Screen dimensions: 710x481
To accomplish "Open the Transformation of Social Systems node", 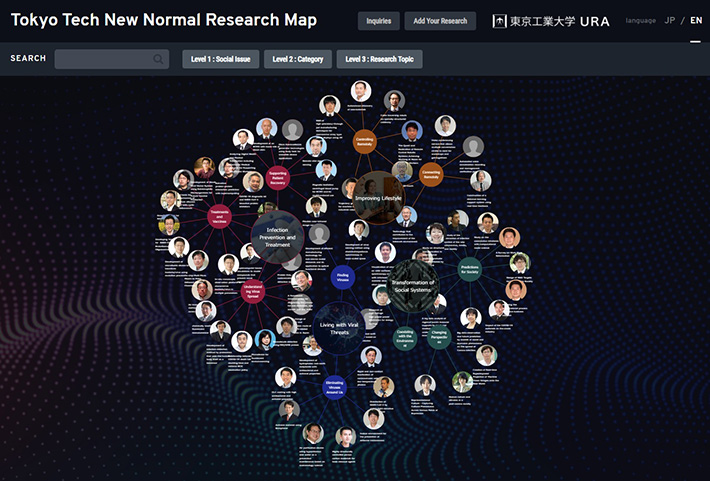I will point(413,285).
